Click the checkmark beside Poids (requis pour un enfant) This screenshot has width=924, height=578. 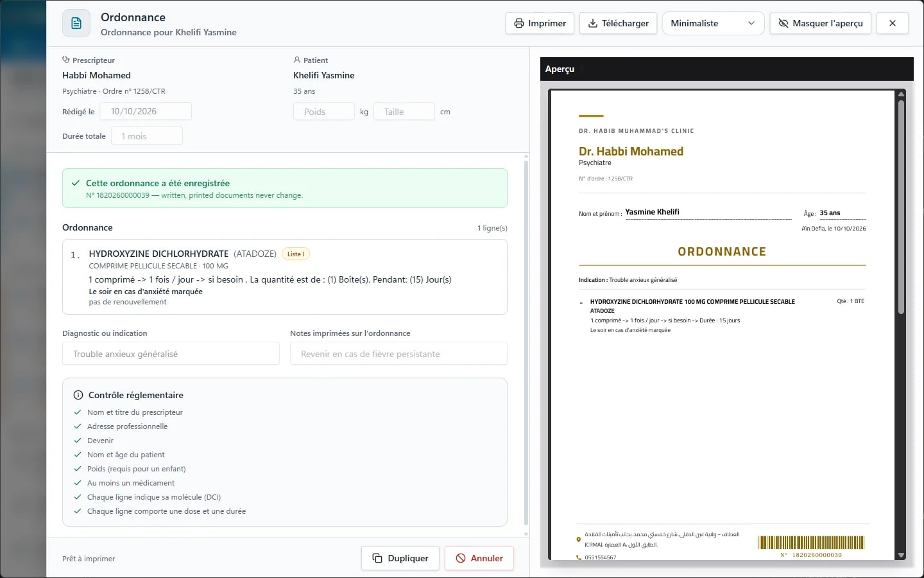tap(78, 469)
